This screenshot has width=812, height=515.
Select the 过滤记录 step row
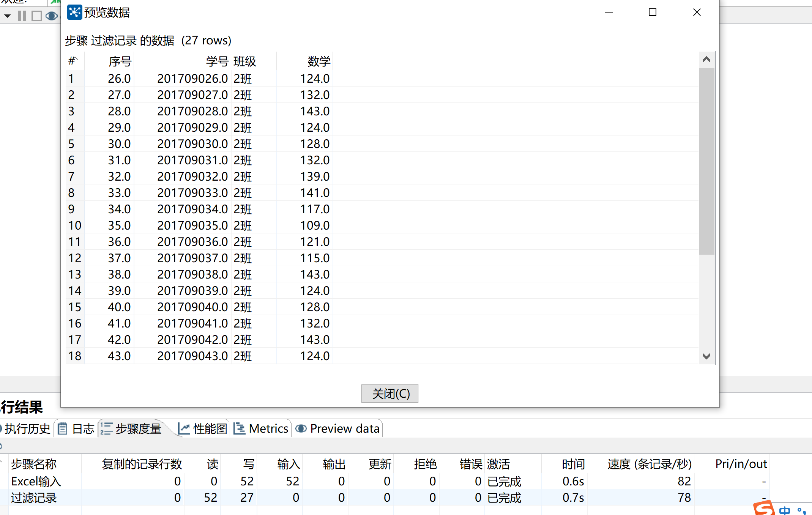pos(34,498)
